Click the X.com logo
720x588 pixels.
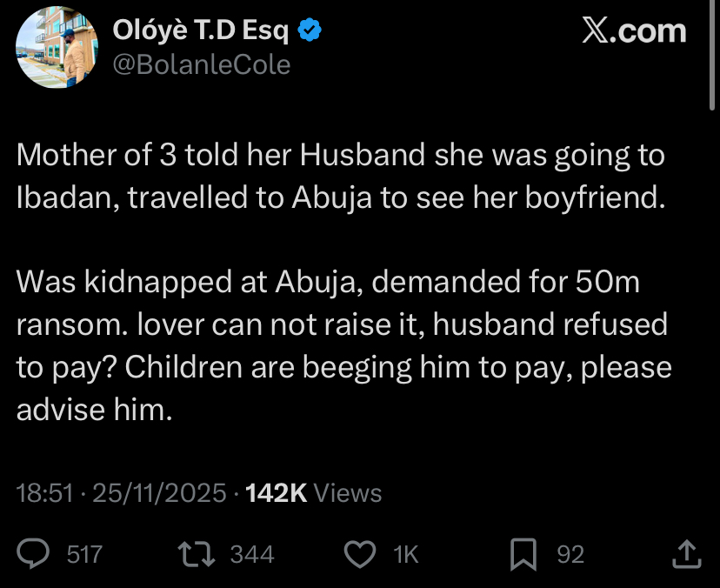point(636,31)
